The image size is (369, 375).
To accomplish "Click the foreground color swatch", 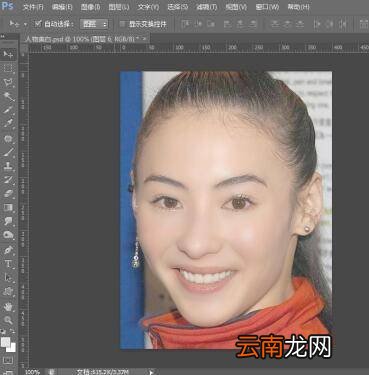I will point(6,342).
